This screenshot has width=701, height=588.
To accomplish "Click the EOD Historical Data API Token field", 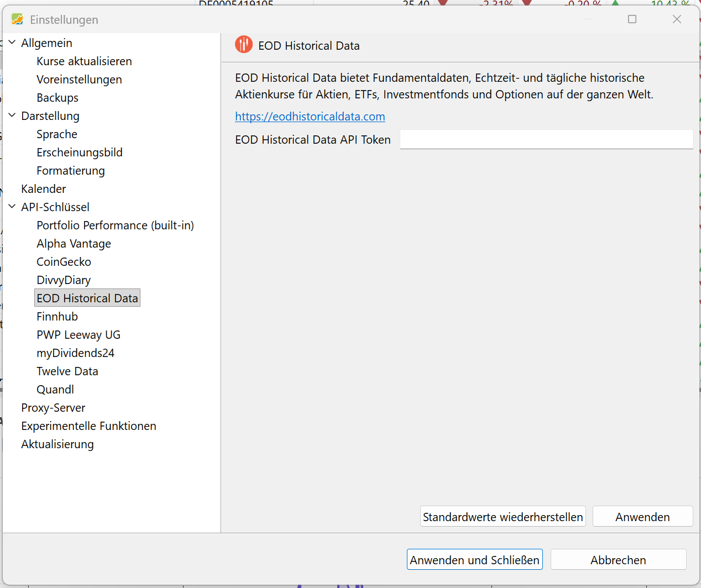I will (546, 140).
